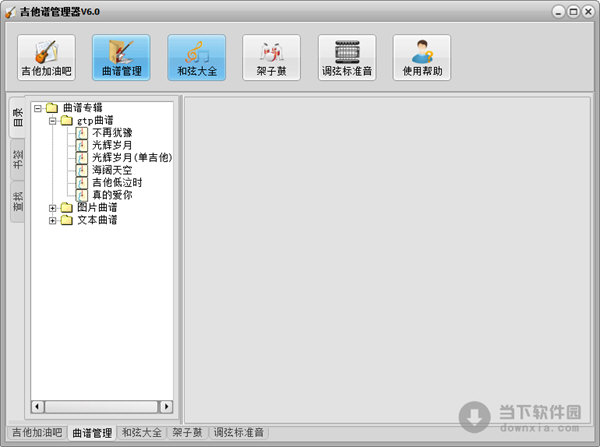The width and height of the screenshot is (600, 447).
Task: Click the file icon beside 海阔天空
Action: coord(82,170)
